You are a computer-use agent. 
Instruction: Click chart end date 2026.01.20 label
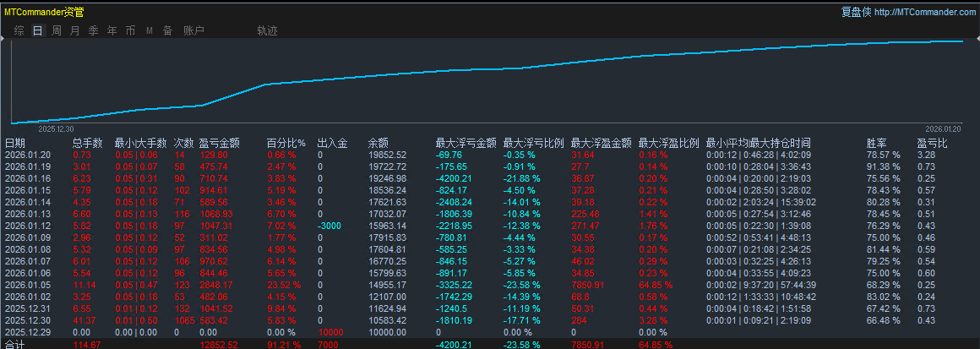pos(944,128)
